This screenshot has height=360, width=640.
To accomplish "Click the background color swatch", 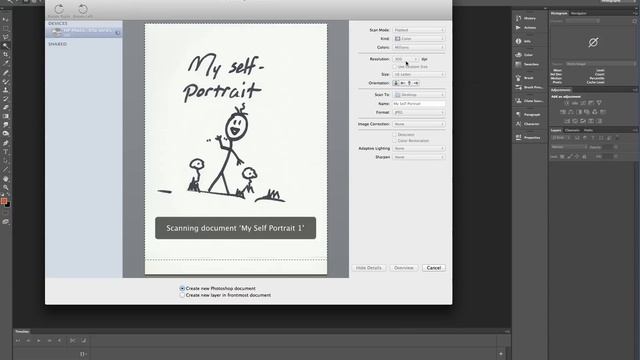I will [7, 204].
